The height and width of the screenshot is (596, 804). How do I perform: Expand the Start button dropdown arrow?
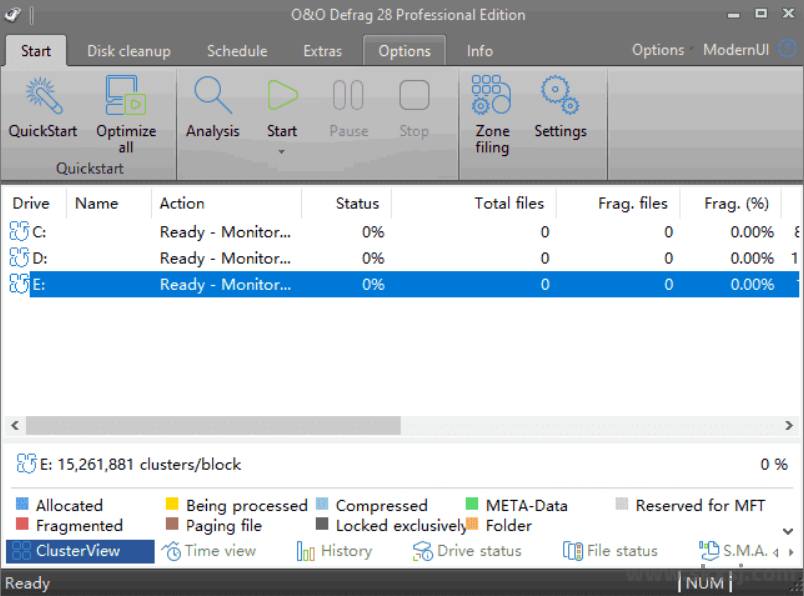click(282, 152)
